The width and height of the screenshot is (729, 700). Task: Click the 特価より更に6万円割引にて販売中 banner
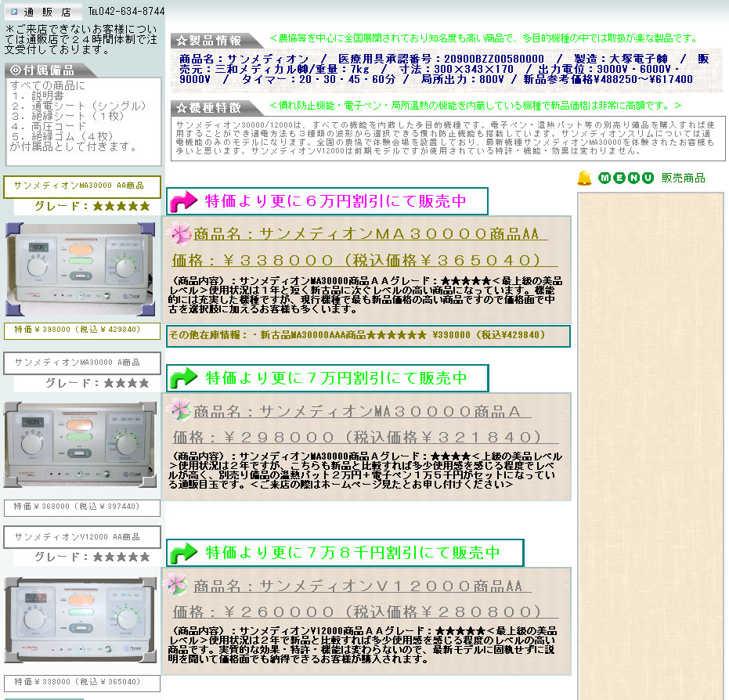[327, 201]
